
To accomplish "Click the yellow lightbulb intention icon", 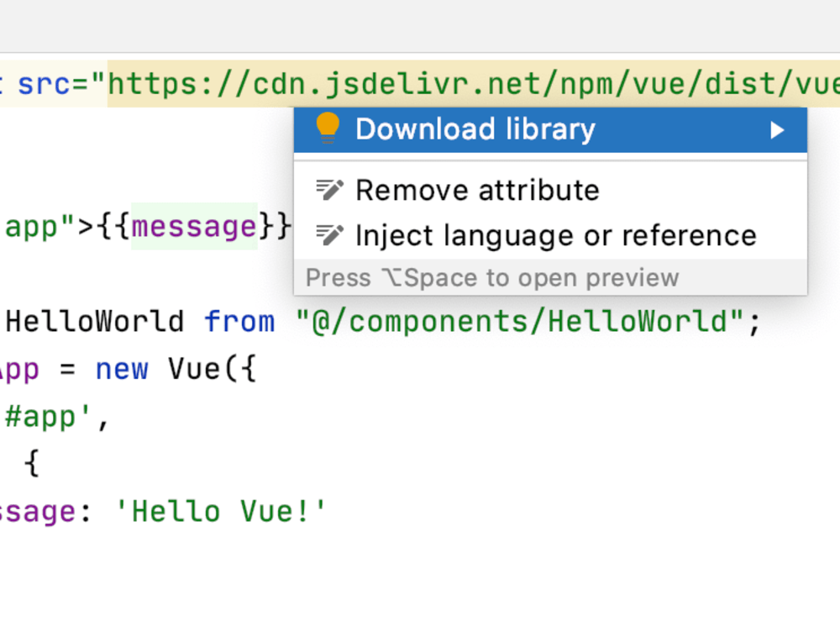I will pyautogui.click(x=328, y=129).
